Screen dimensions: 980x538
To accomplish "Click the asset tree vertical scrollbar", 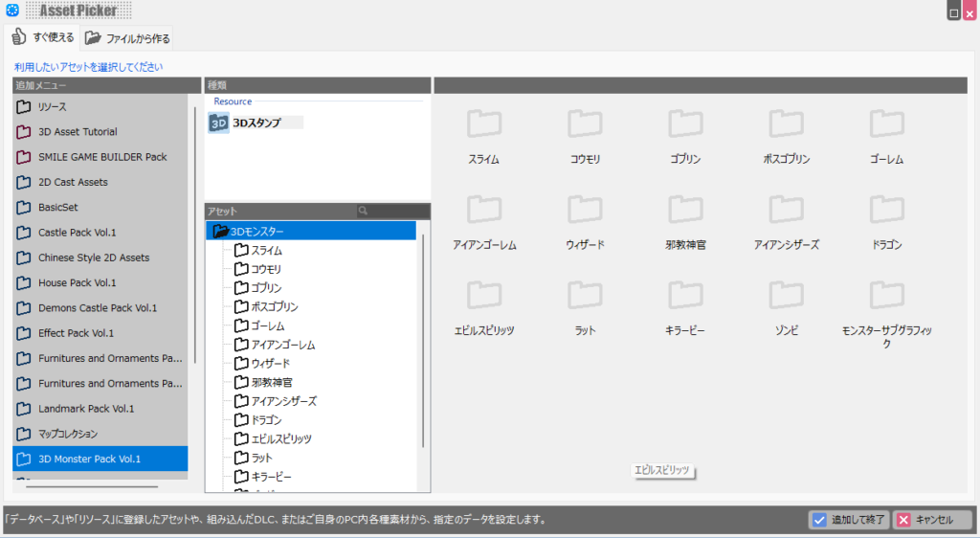I will click(423, 335).
